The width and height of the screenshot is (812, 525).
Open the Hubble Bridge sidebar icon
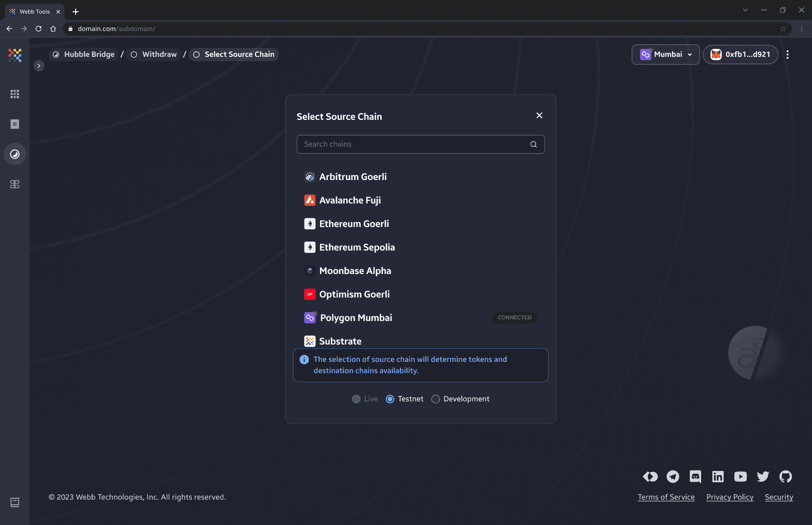pyautogui.click(x=15, y=154)
